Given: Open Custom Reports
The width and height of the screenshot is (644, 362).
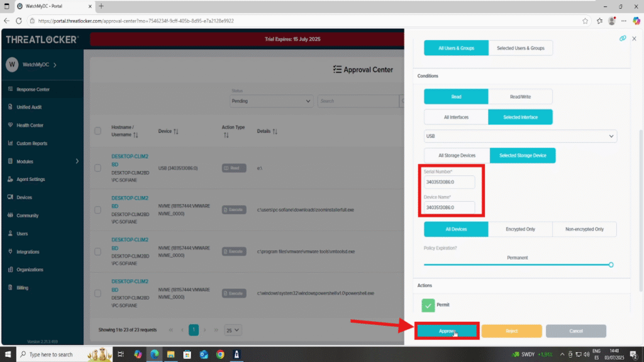Looking at the screenshot, I should point(31,143).
